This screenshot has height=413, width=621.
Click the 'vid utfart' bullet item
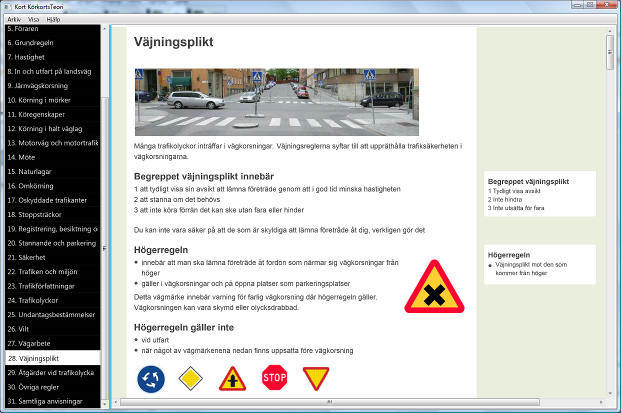click(155, 340)
